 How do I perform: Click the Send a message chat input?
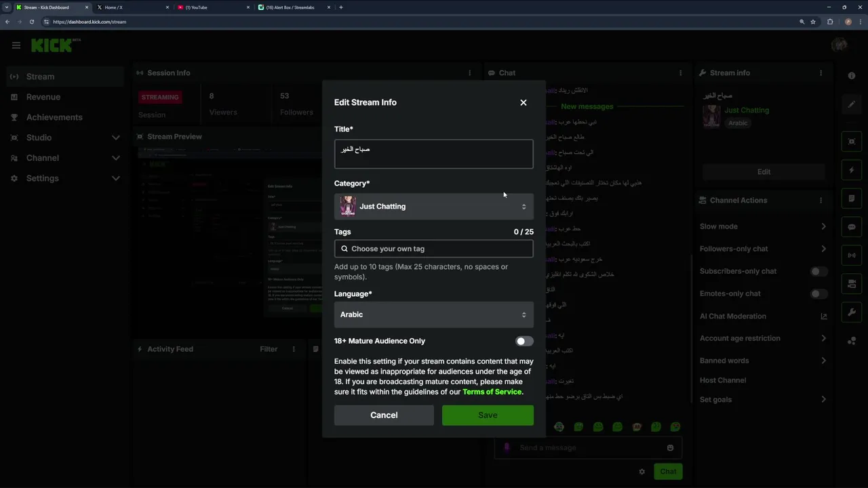pyautogui.click(x=590, y=447)
